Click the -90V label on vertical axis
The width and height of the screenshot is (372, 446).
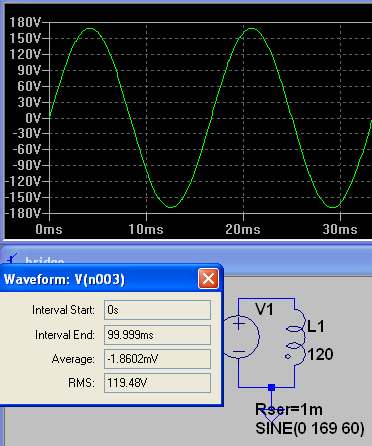point(27,165)
